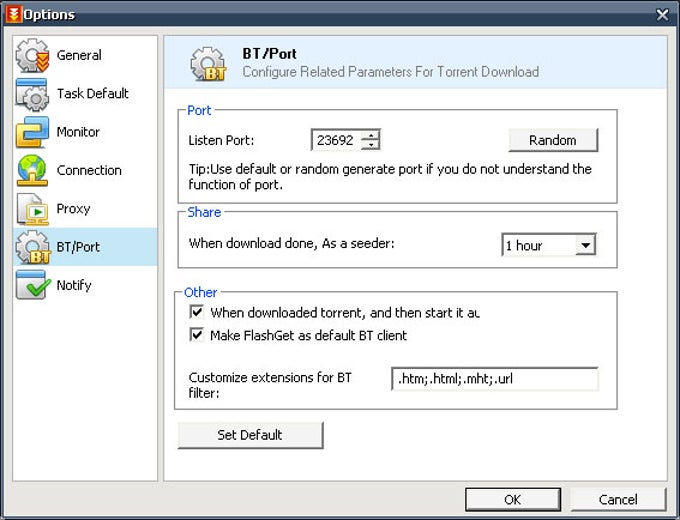
Task: Open the Monitor settings page
Action: pos(85,132)
